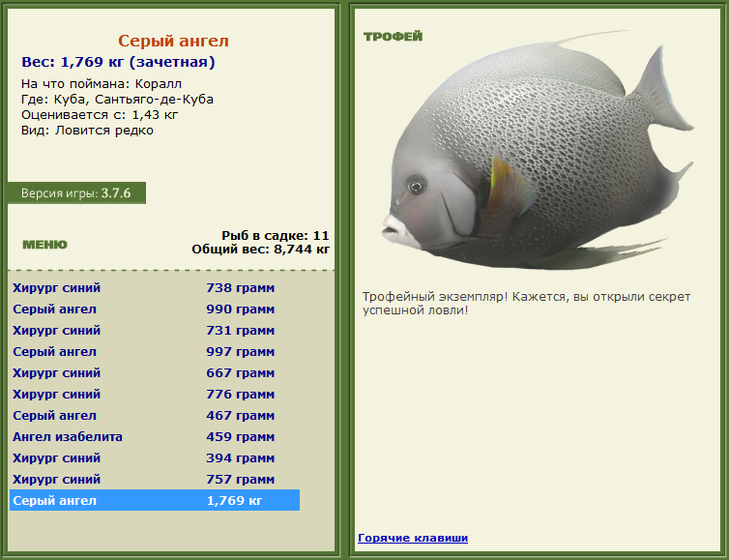The height and width of the screenshot is (560, 729).
Task: Click the Серый ангел orange title
Action: tap(173, 41)
